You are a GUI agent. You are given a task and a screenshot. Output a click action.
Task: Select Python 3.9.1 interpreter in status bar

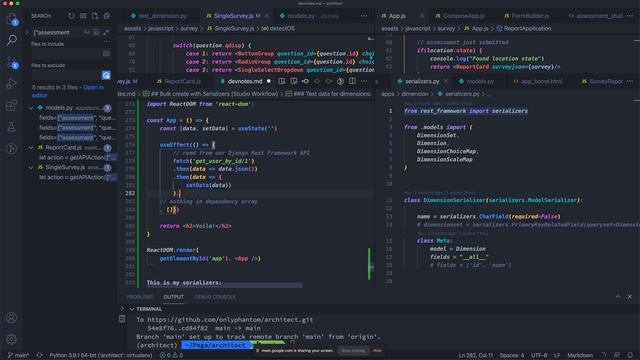point(101,355)
